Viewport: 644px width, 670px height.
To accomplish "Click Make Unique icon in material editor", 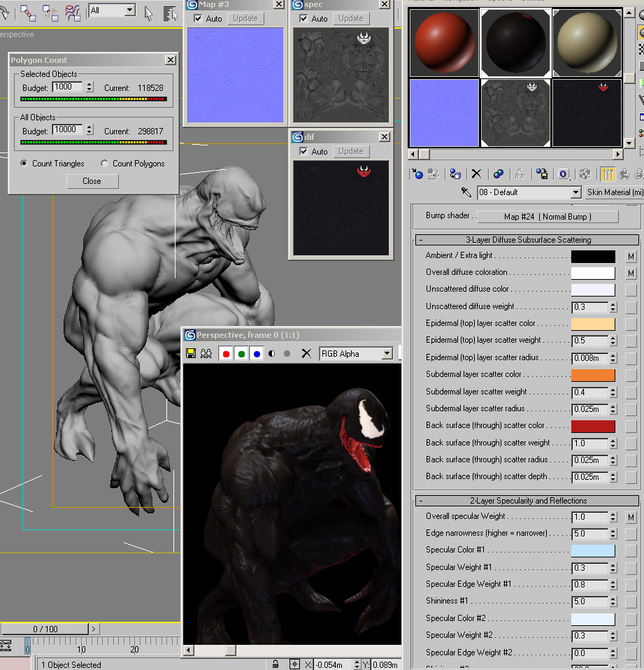I will point(520,173).
